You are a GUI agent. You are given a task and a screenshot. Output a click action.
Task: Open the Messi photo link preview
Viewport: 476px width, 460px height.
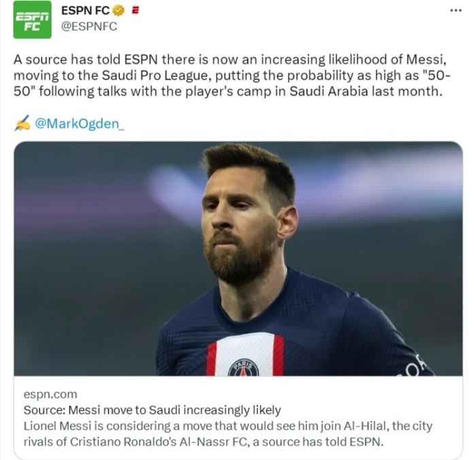(238, 258)
